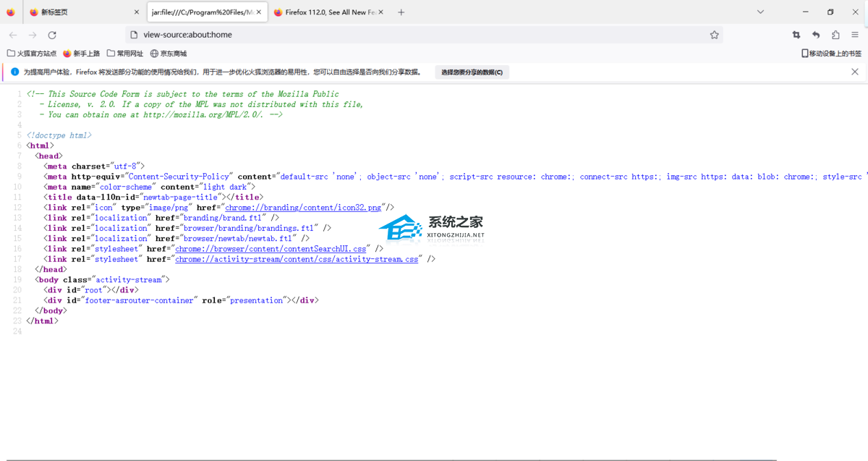Viewport: 868px width, 461px height.
Task: Open the 火狐官方站点 bookmark folder
Action: click(32, 54)
